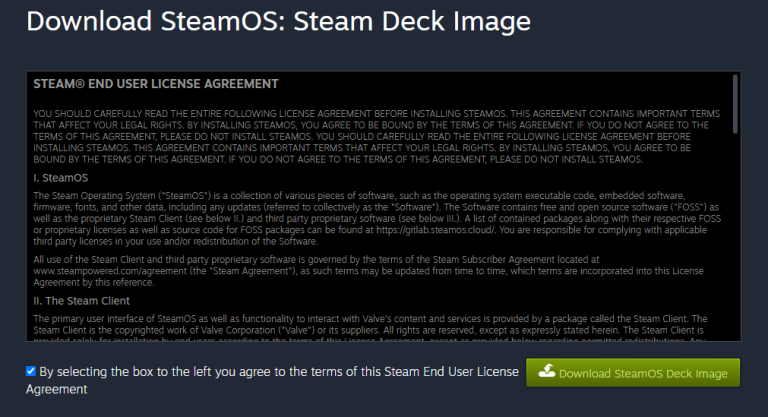The height and width of the screenshot is (417, 768).
Task: Click the uppercase "YOU SHOULD CAREFULLY READ" paragraph
Action: tap(377, 136)
